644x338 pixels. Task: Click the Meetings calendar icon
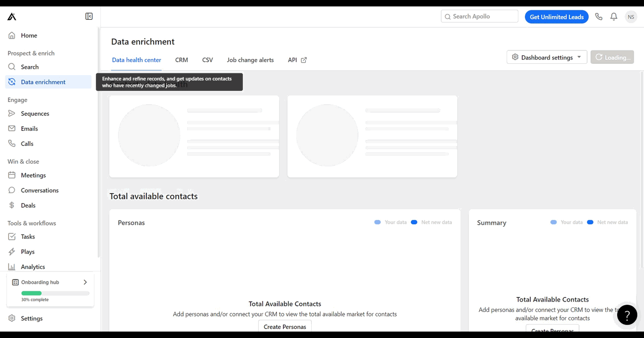click(12, 175)
